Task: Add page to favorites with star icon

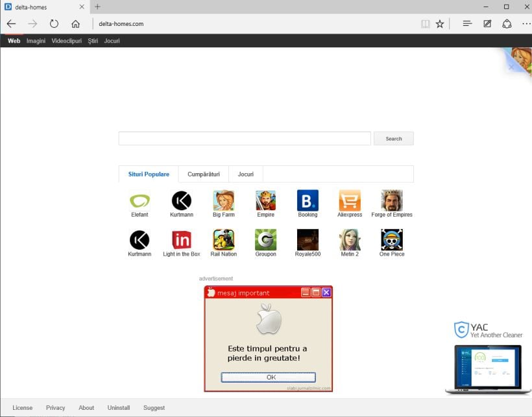Action: 440,24
